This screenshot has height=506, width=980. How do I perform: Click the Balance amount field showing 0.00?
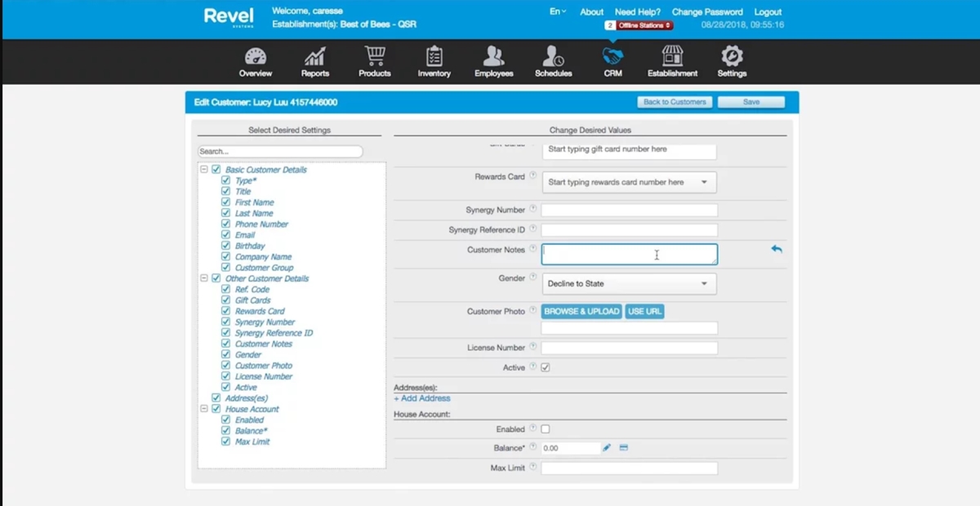pyautogui.click(x=571, y=448)
